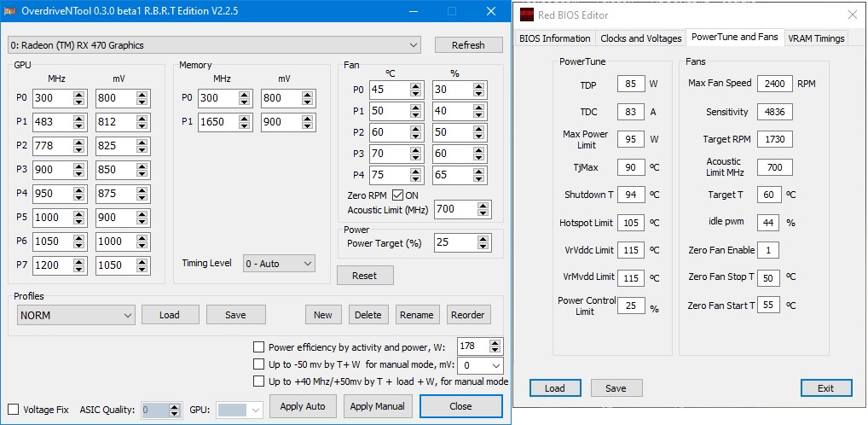Click the Max Power Limit field
Screen dimensions: 868x425
coord(631,140)
